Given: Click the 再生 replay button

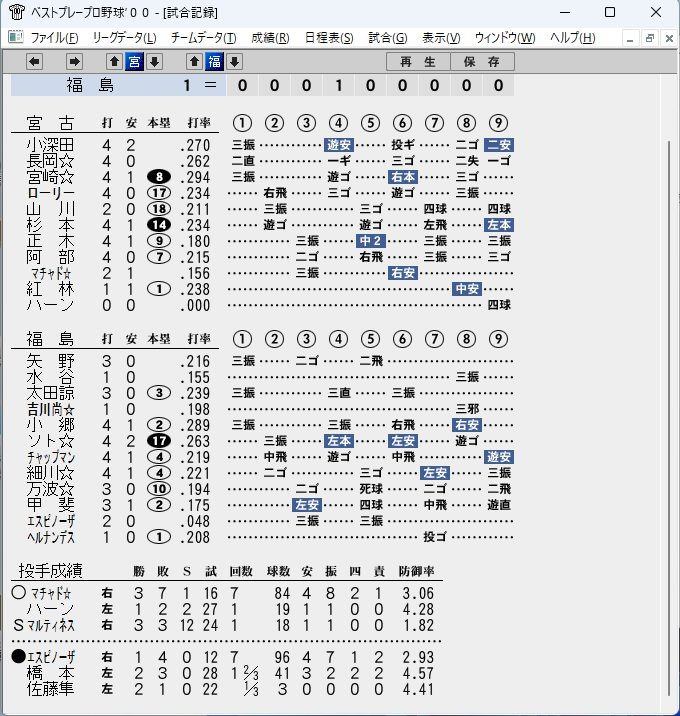Looking at the screenshot, I should pos(418,62).
